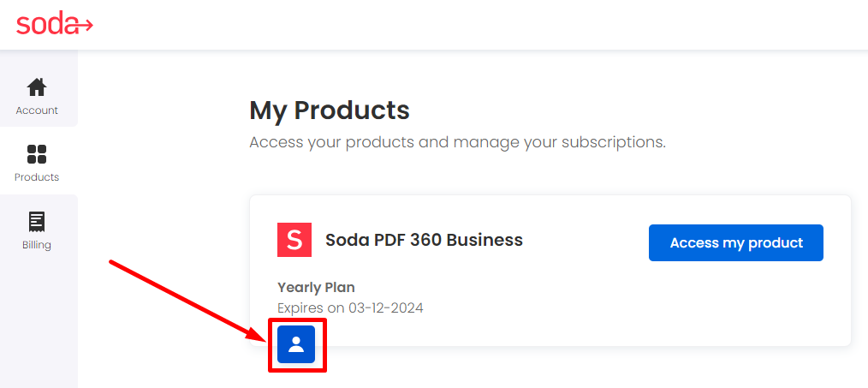Click the arrow in the soda logo
Viewport: 868px width, 388px height.
(x=84, y=25)
